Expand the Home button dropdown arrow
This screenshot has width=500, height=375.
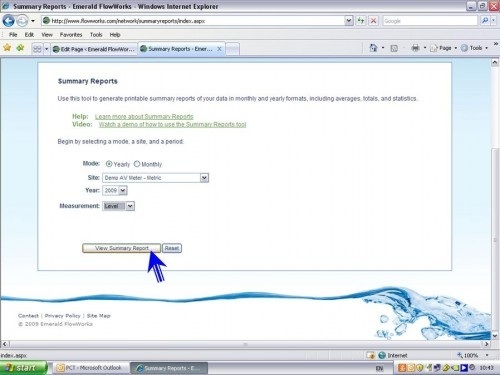[x=383, y=48]
